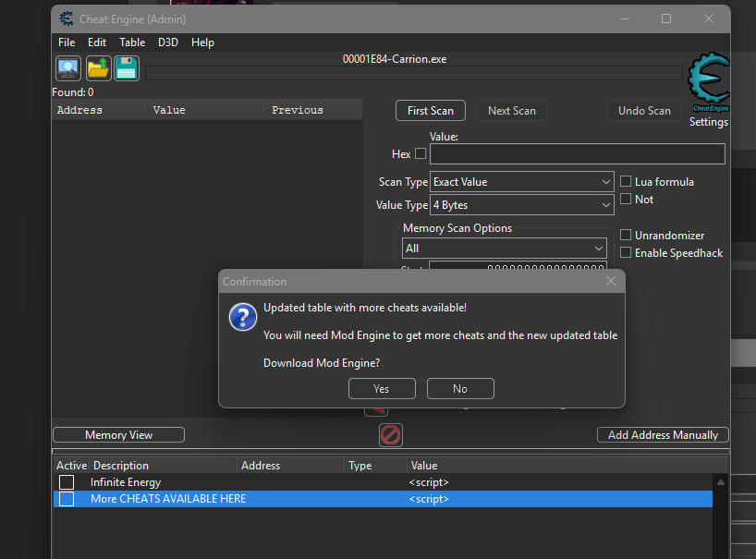Open the D3D menu

pos(168,43)
